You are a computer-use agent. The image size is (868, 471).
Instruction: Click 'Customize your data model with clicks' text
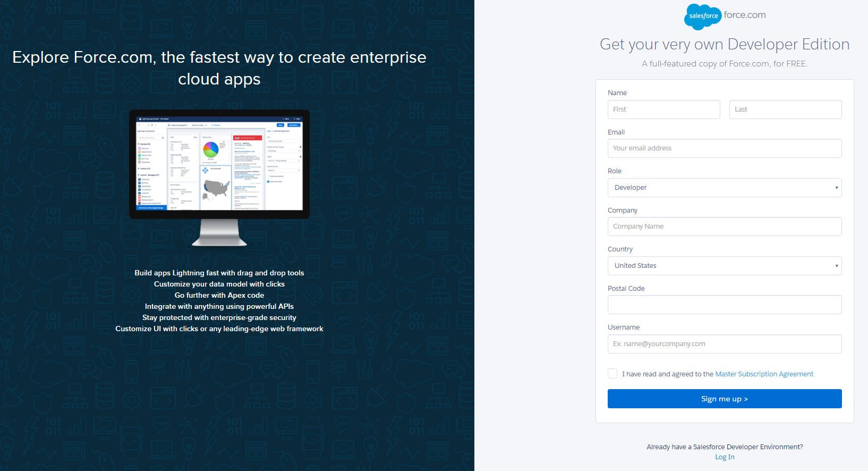[x=219, y=284]
